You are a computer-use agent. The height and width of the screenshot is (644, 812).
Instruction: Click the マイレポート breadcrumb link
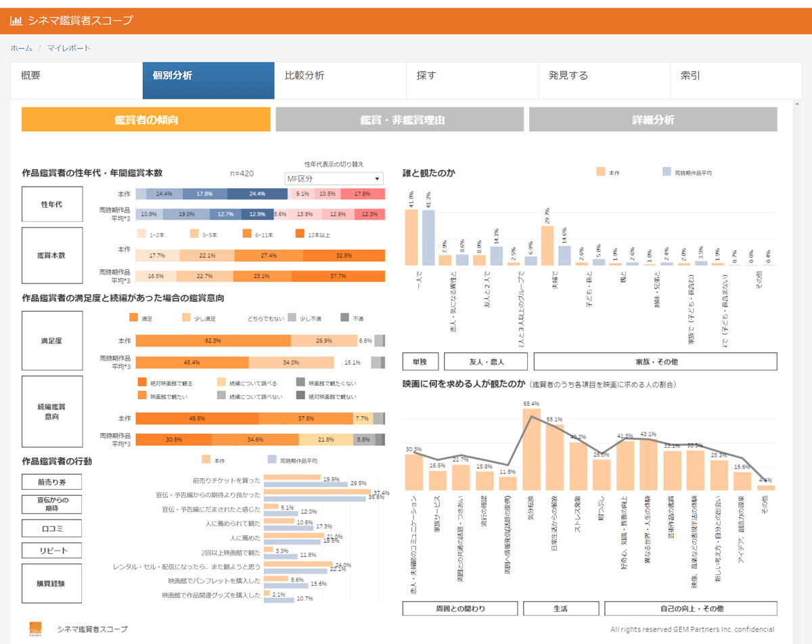[x=68, y=49]
